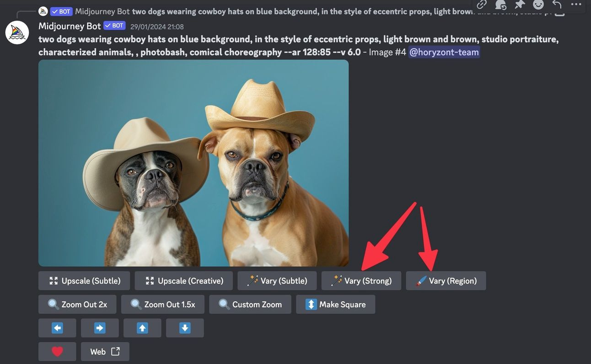Add a reaction with smiley icon
The image size is (591, 364).
point(538,5)
